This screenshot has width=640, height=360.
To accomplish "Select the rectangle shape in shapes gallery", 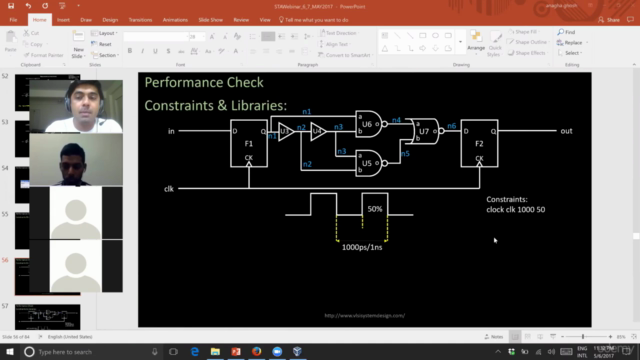I will (422, 36).
